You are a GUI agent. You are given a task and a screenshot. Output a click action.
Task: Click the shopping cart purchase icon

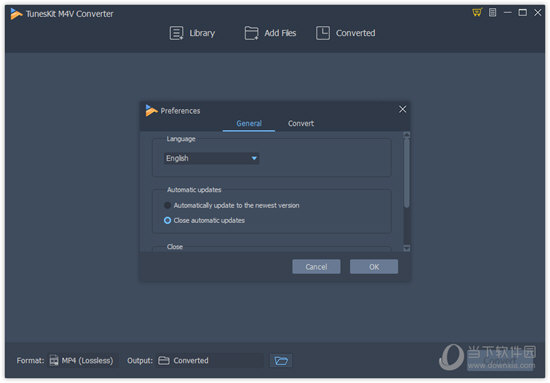click(477, 13)
